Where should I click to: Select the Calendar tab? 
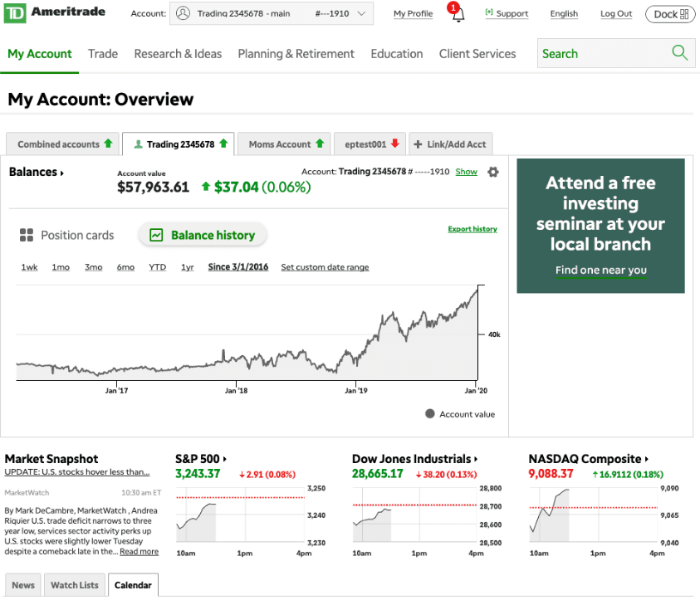(133, 585)
